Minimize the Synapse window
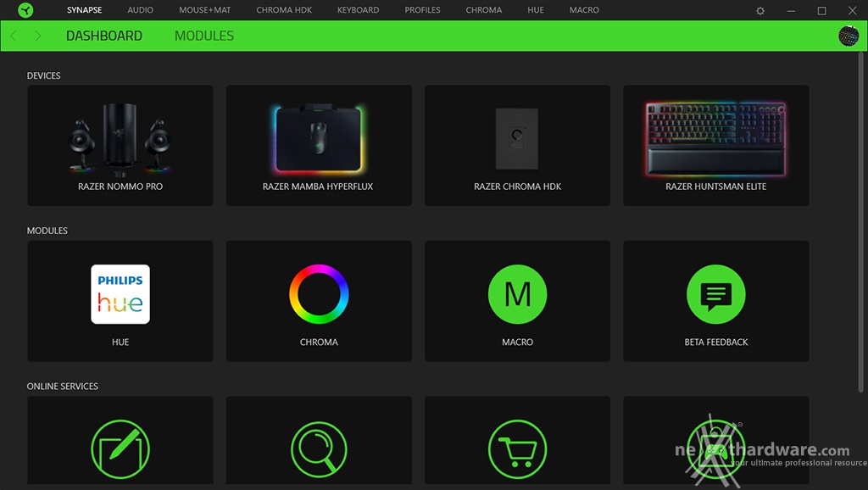The image size is (868, 490). (791, 10)
